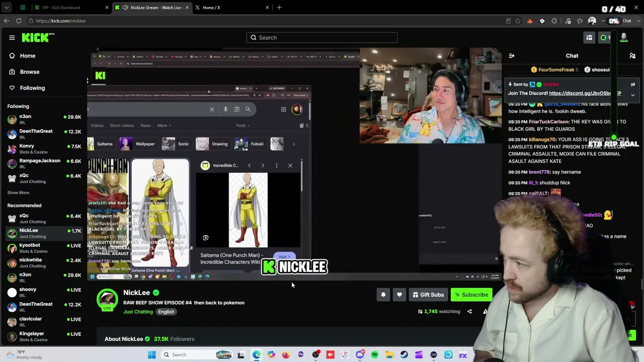
Task: Open the theatre layout icon in header
Action: pos(589,38)
